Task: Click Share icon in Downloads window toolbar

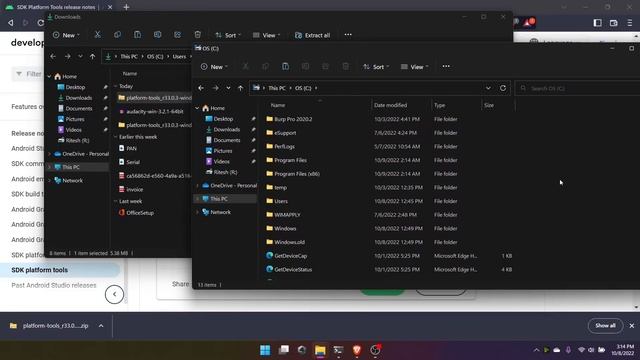Action: pyautogui.click(x=178, y=35)
